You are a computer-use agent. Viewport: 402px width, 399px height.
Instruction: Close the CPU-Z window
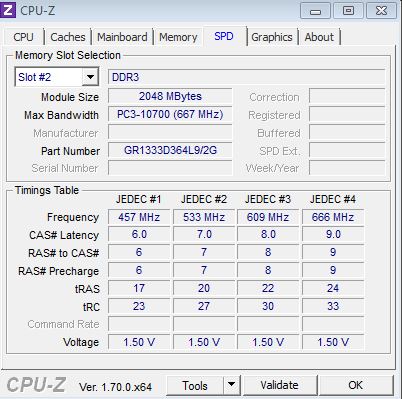381,11
